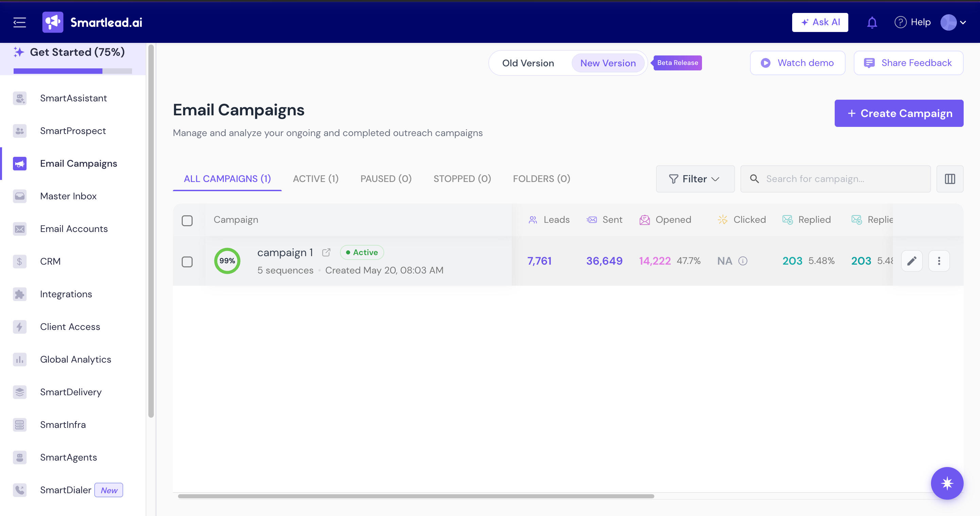Open the user profile avatar dropdown

click(x=953, y=22)
